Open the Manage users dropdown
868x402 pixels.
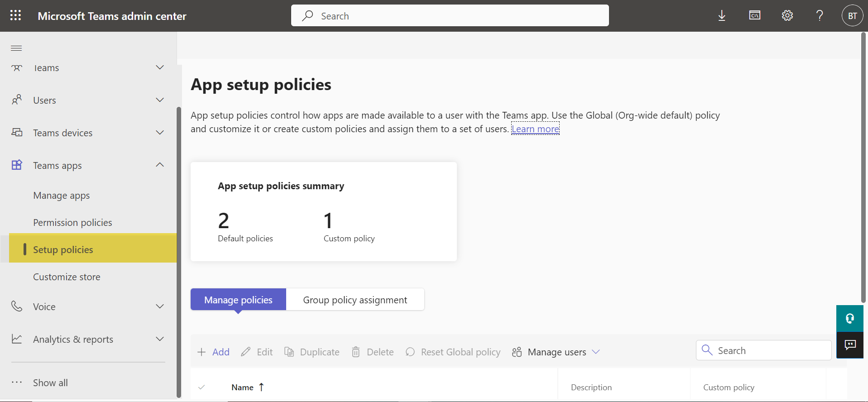coord(556,352)
